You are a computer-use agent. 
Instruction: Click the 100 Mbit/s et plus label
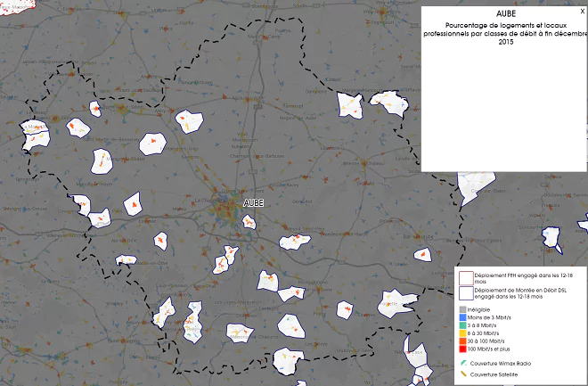(488, 349)
